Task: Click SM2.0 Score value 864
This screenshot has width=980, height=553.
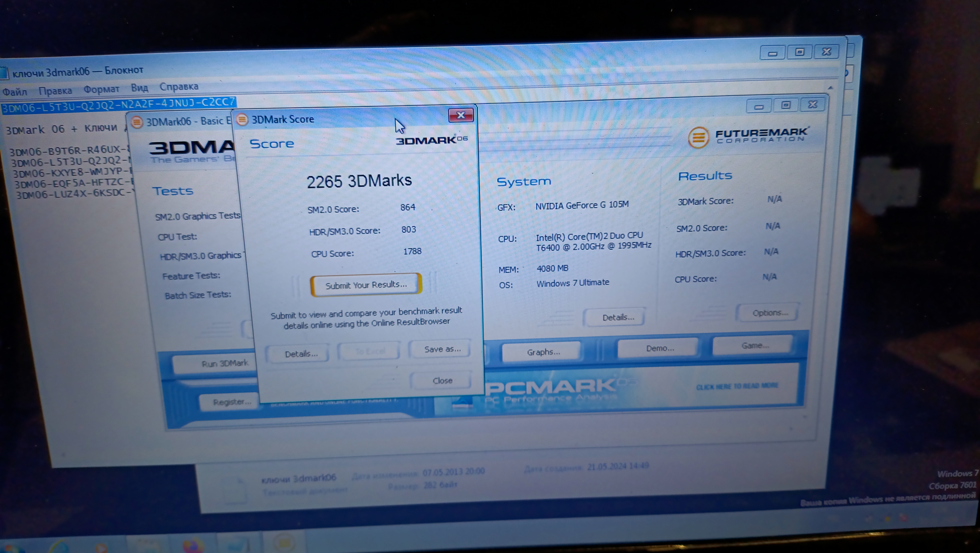Action: [408, 207]
